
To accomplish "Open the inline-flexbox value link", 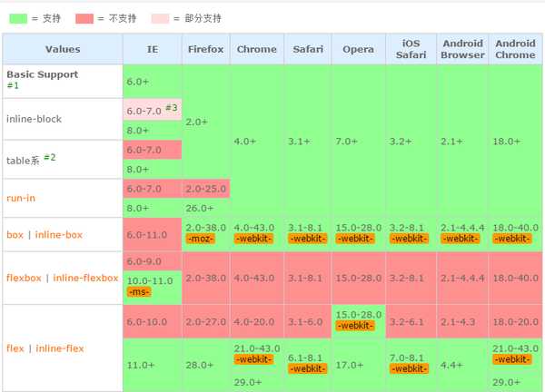I will [x=85, y=278].
